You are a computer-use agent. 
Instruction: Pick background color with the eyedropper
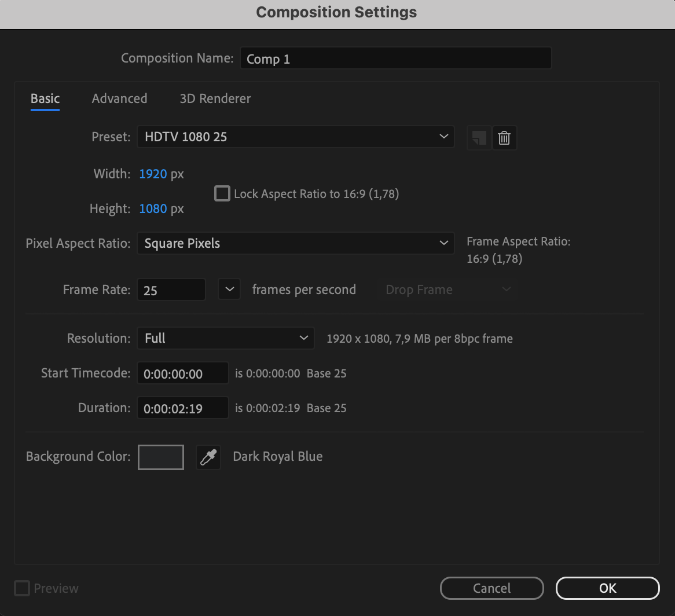click(x=208, y=457)
